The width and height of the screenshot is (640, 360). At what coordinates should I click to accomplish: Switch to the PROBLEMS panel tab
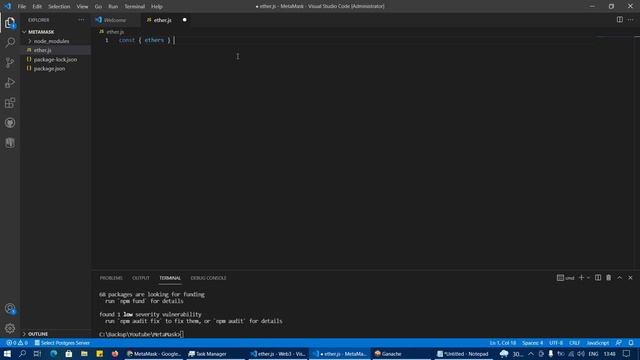[x=111, y=278]
